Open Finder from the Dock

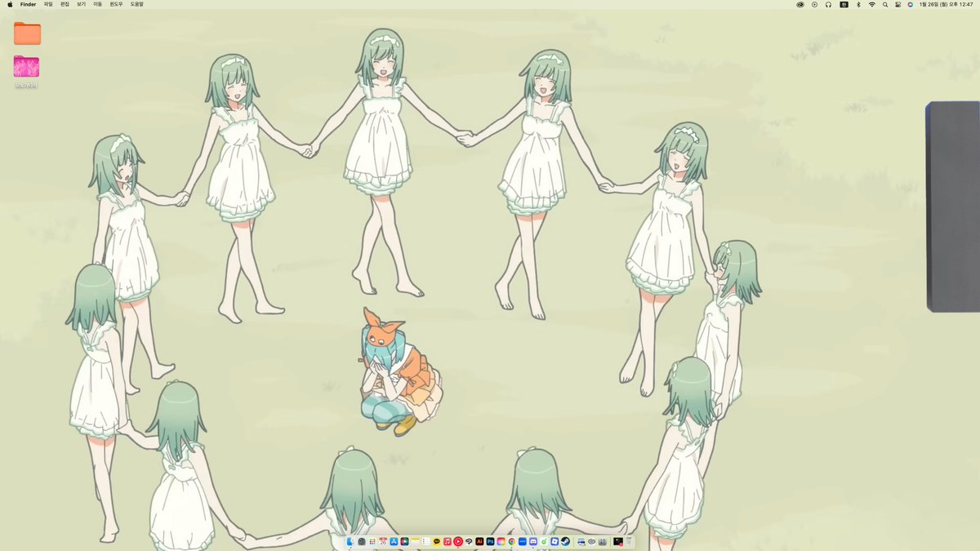(350, 541)
